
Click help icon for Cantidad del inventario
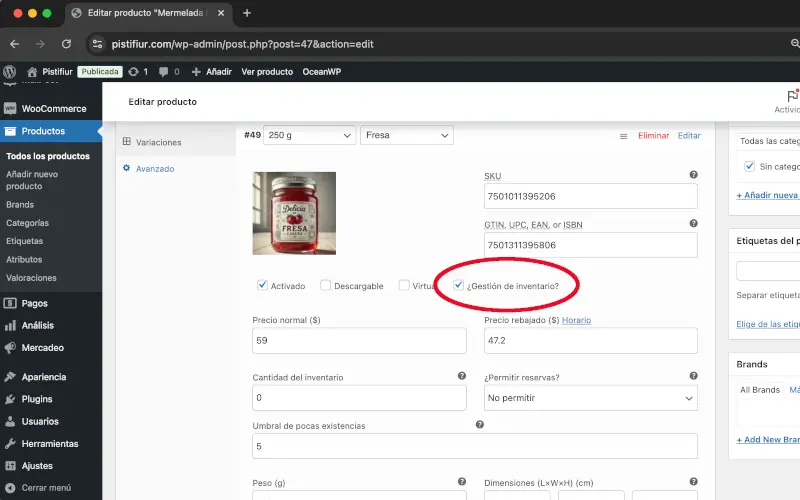click(462, 376)
